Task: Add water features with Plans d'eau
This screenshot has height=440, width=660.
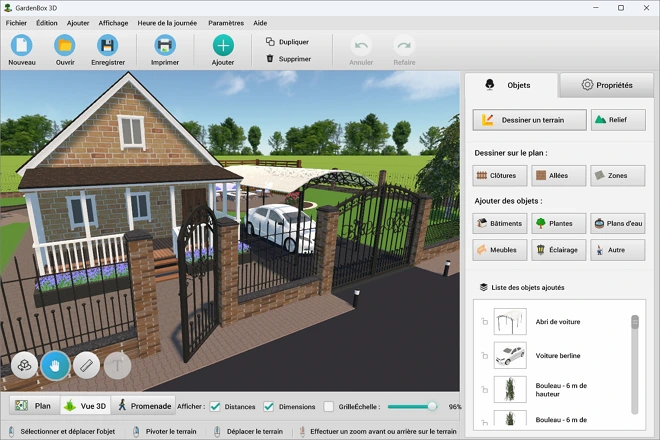Action: (x=617, y=224)
